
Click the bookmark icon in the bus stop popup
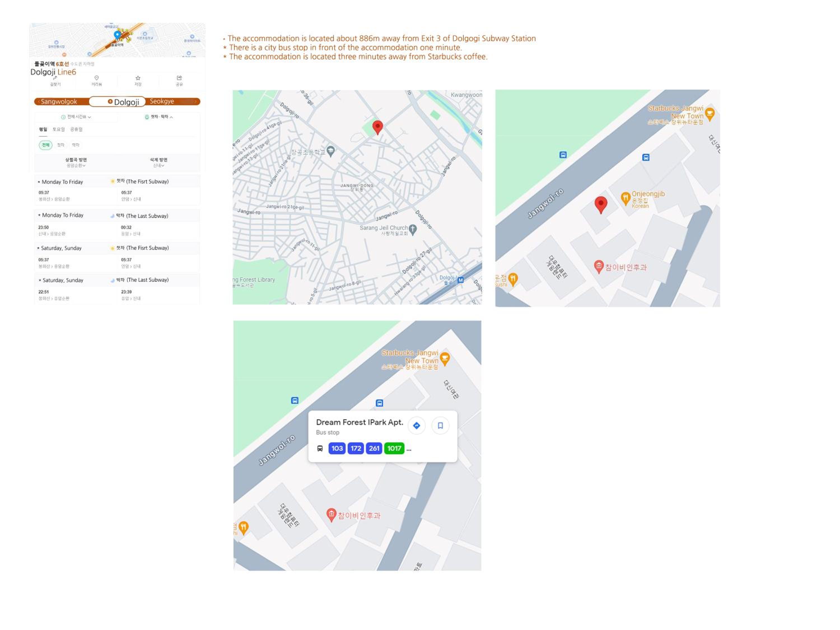coord(440,426)
